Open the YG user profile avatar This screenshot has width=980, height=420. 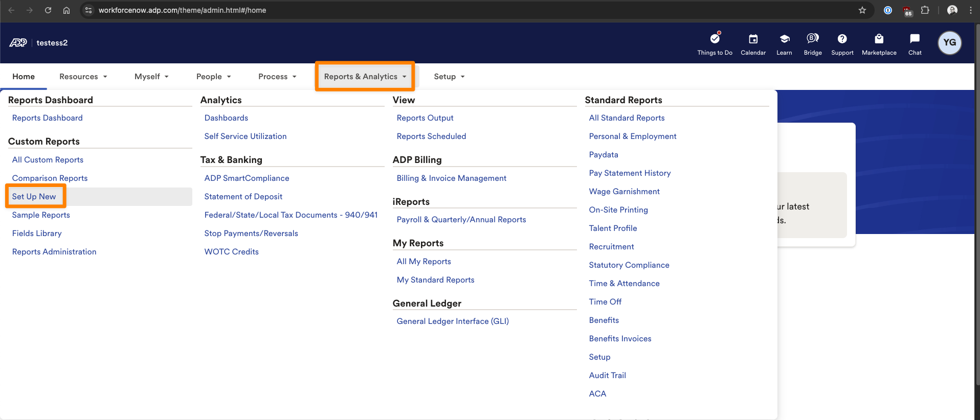click(949, 43)
